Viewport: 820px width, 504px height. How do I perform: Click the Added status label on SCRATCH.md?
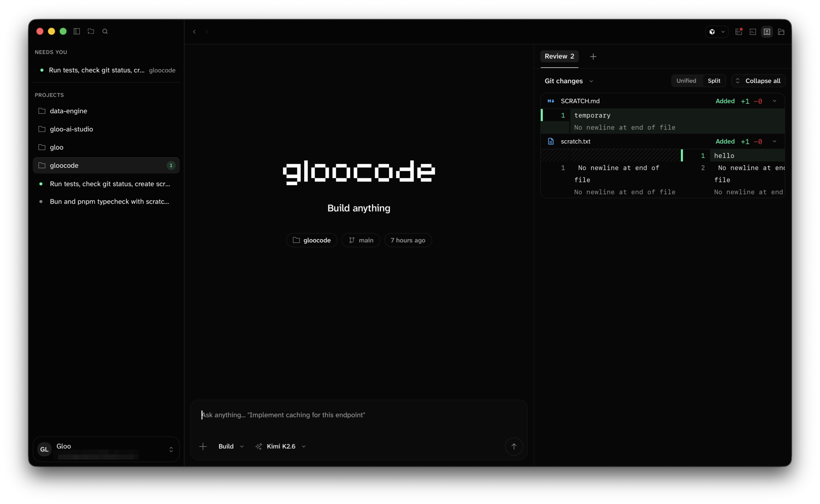click(x=725, y=101)
